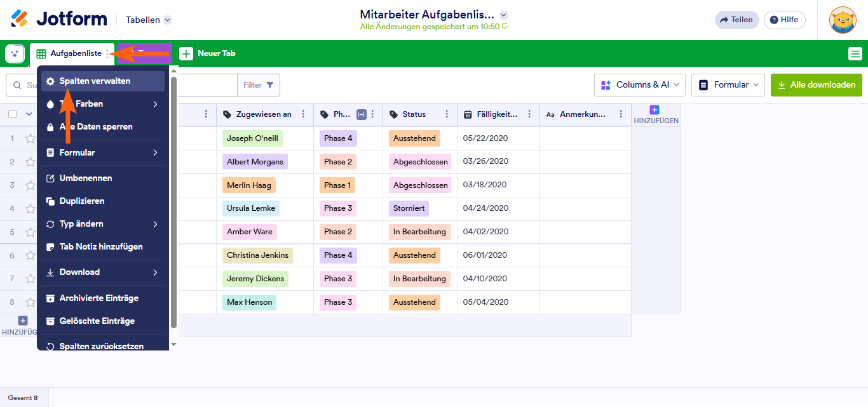Click the purple add column plus icon

pos(654,110)
